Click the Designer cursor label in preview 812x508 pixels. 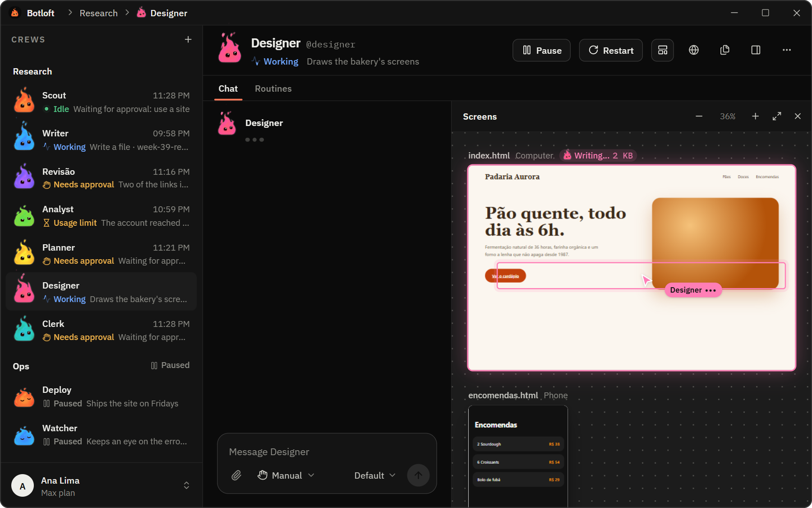(x=693, y=290)
